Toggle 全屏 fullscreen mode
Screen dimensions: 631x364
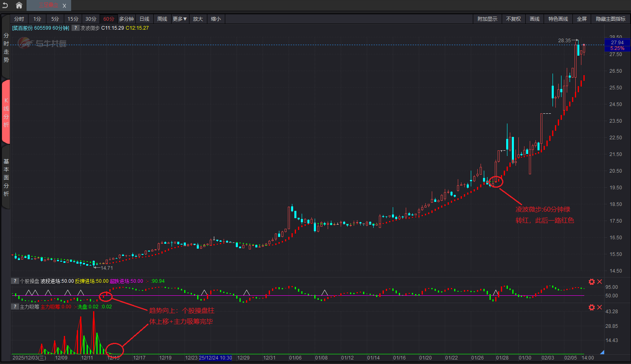click(581, 19)
